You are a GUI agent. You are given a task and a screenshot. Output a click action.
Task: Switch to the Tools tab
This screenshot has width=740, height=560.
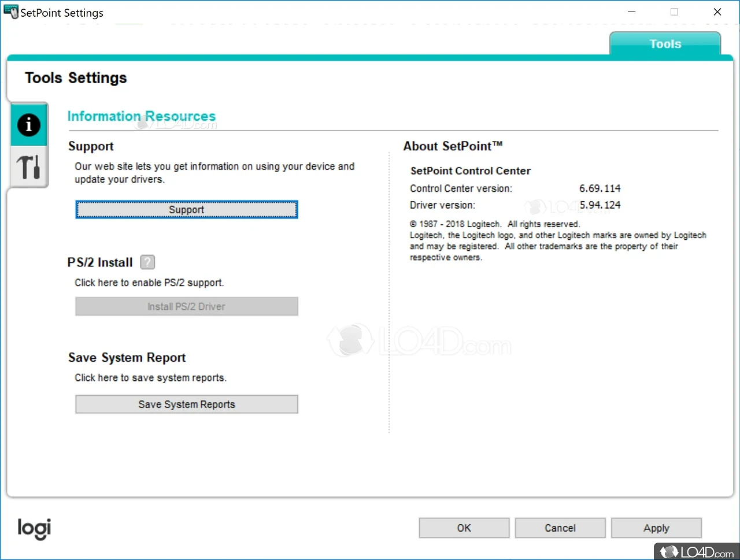[x=665, y=44]
